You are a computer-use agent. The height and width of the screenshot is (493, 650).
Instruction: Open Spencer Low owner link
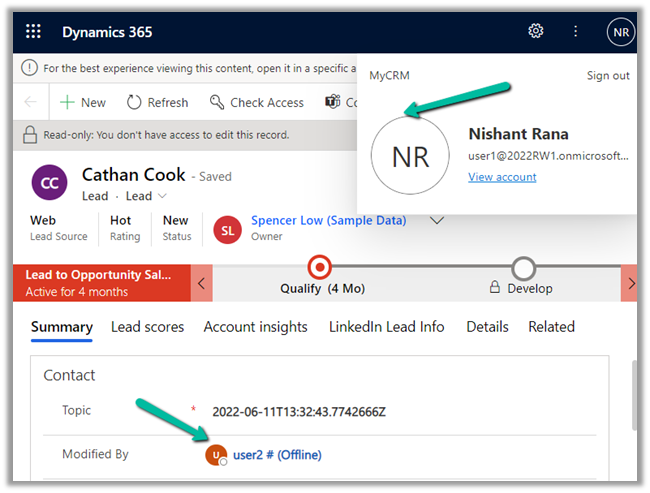point(328,221)
